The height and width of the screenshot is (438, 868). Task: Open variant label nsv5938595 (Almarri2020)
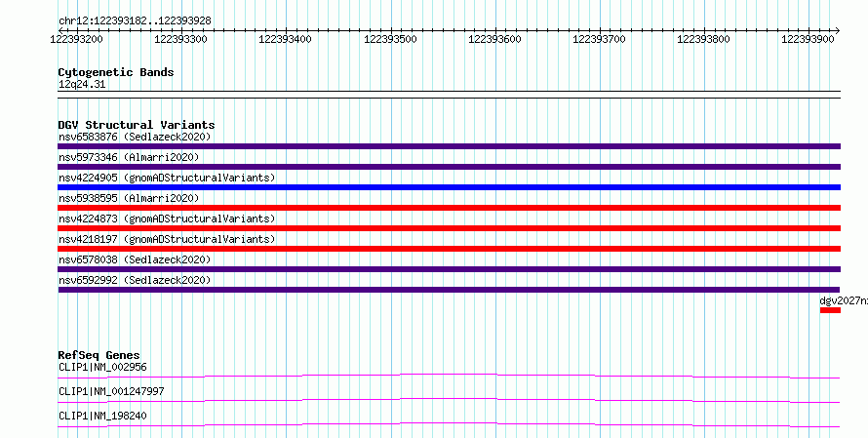(x=129, y=198)
